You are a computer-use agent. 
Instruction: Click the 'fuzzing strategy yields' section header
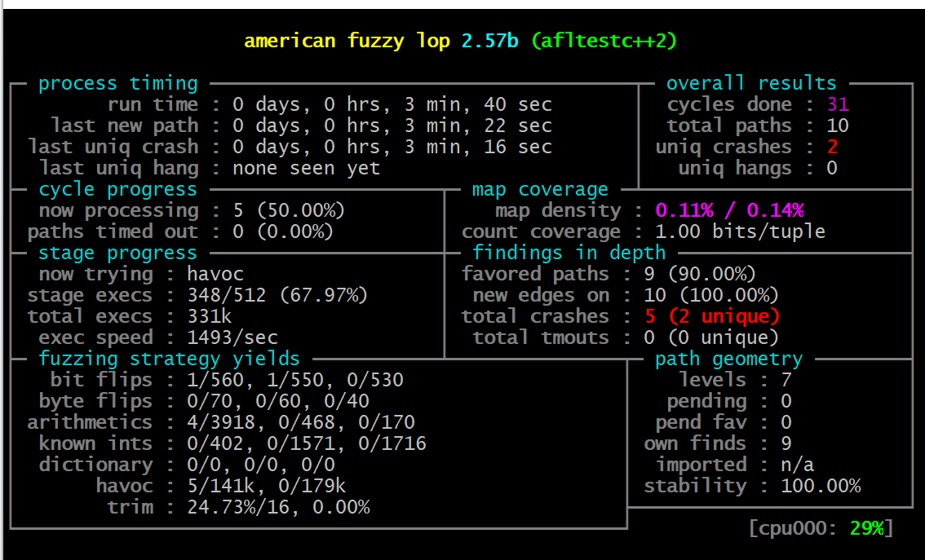coord(170,359)
